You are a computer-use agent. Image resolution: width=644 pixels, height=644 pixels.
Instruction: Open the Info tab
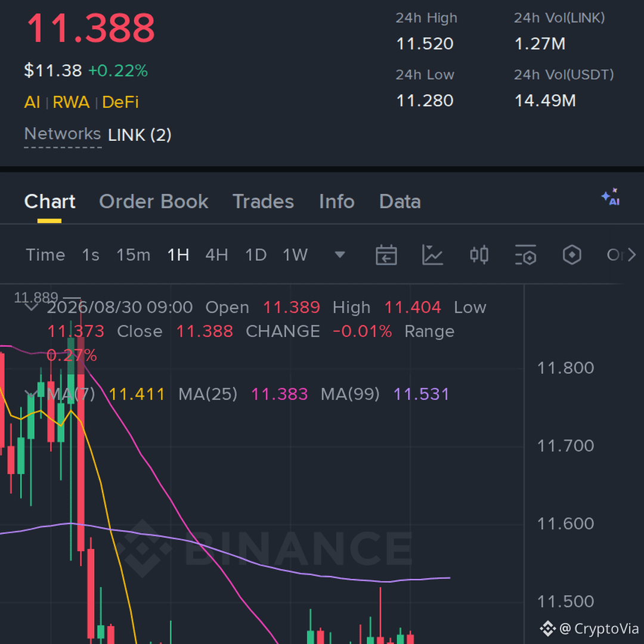tap(337, 202)
